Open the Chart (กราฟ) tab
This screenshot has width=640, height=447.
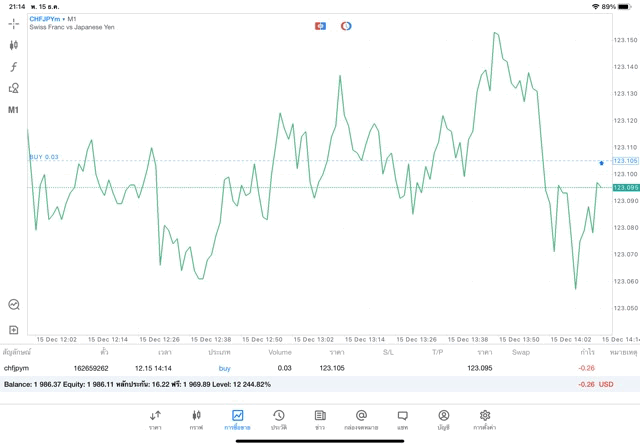tap(196, 420)
